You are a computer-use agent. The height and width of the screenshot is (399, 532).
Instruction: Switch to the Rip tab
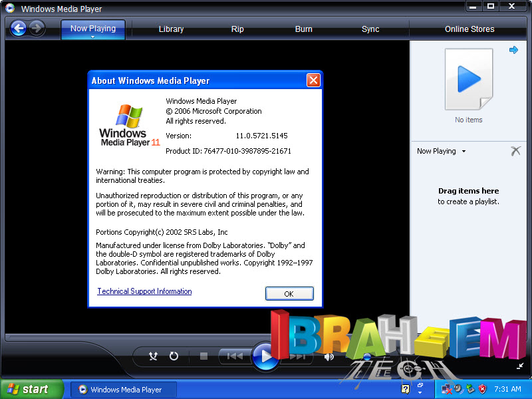pyautogui.click(x=237, y=29)
